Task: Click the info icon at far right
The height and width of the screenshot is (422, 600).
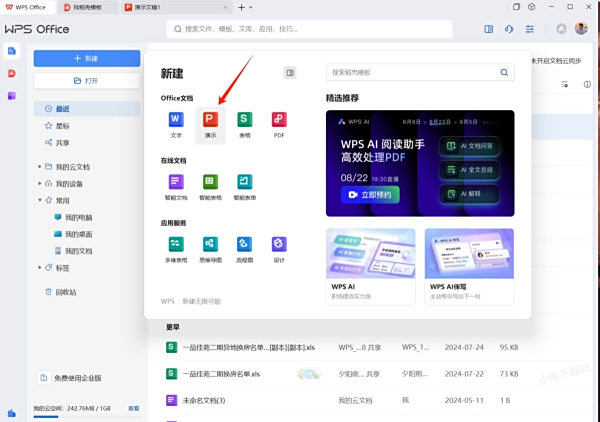Action: pyautogui.click(x=587, y=85)
